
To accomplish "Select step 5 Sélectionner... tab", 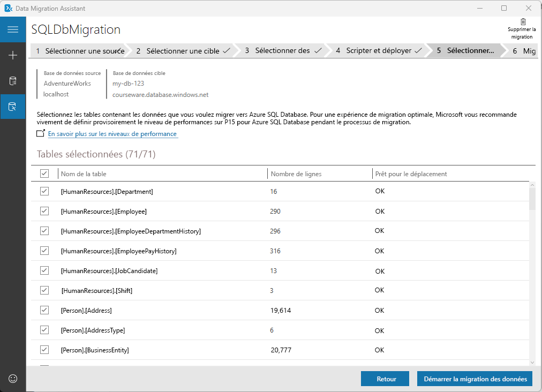I will pyautogui.click(x=465, y=51).
